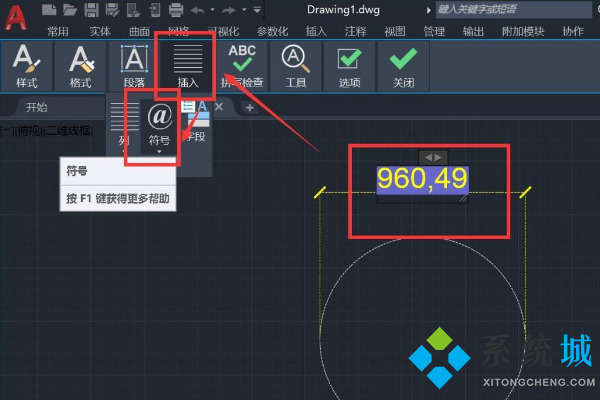The height and width of the screenshot is (400, 600).
Task: Add a new drawing tab
Action: 250,107
